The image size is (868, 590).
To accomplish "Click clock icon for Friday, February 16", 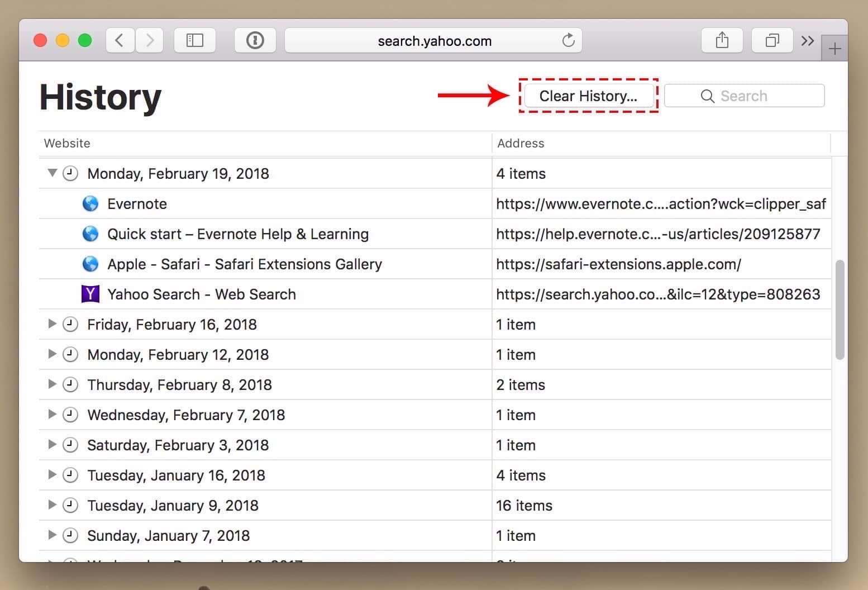I will (x=70, y=324).
